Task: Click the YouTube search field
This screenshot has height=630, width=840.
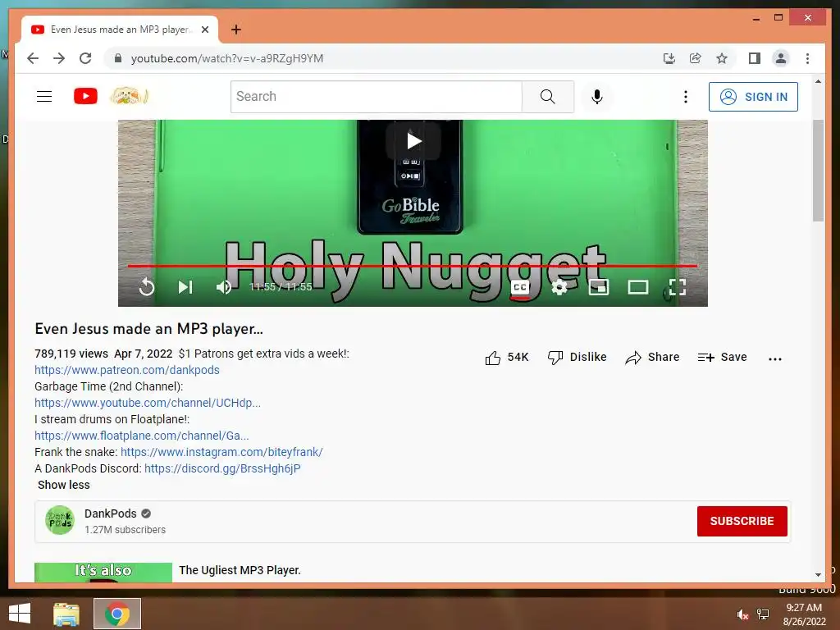Action: [x=376, y=97]
